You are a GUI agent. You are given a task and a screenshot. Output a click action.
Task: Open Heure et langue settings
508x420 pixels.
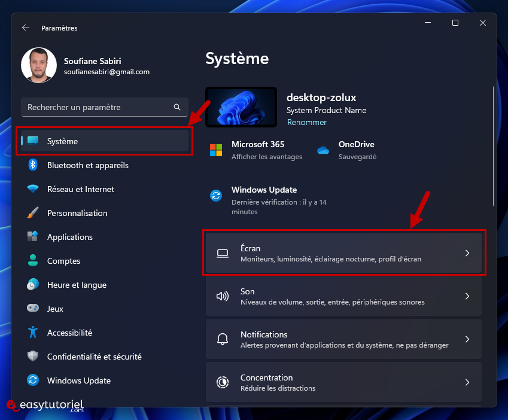pos(105,285)
